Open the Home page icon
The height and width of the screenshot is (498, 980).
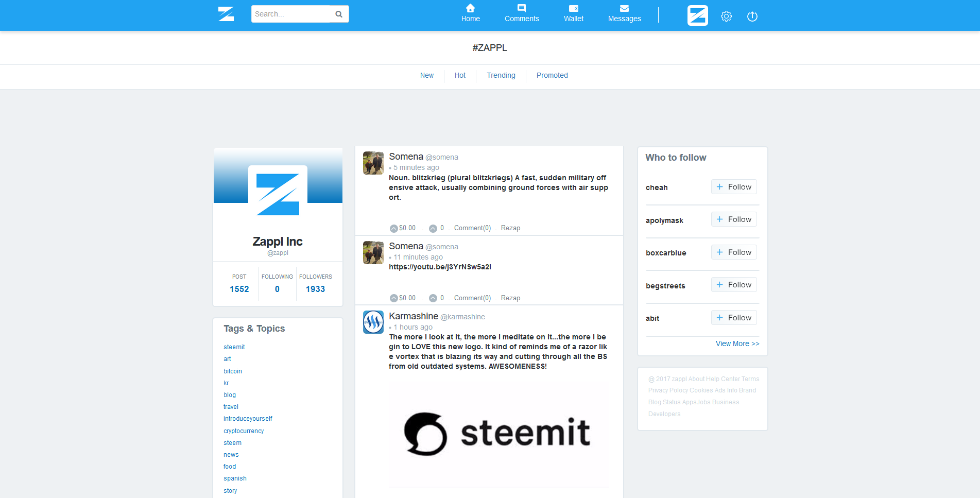click(x=470, y=8)
